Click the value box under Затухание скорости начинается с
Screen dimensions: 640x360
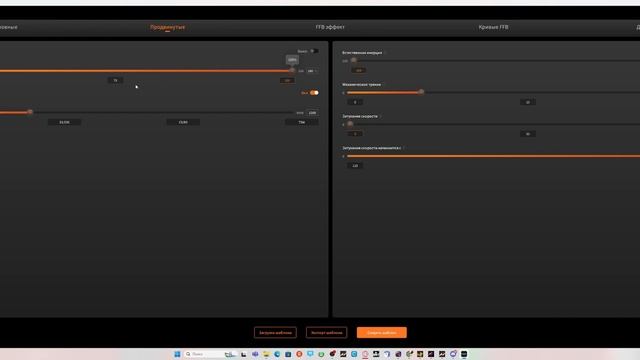tap(355, 166)
